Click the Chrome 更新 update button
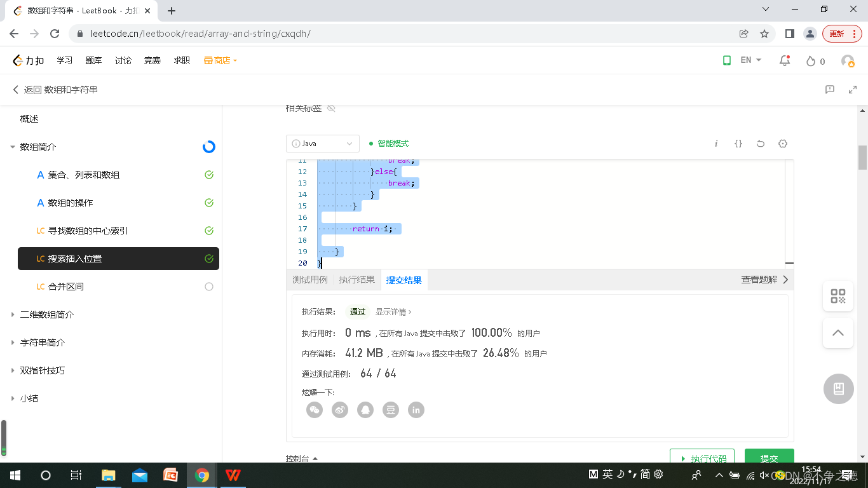The image size is (868, 488). [842, 34]
